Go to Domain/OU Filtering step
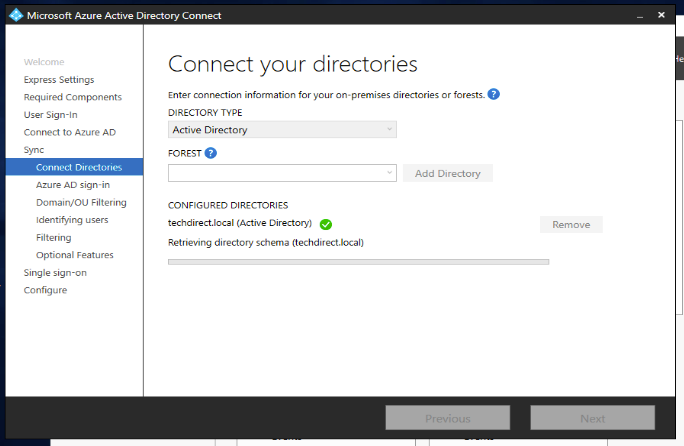Viewport: 684px width, 446px height. (81, 202)
